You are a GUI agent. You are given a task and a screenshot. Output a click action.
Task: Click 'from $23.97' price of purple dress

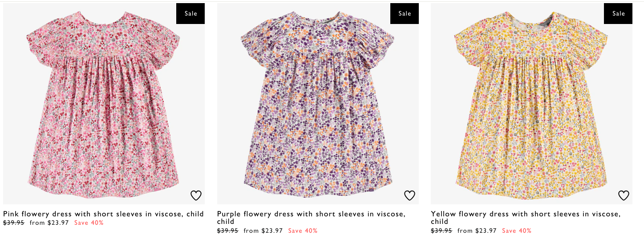pos(263,231)
